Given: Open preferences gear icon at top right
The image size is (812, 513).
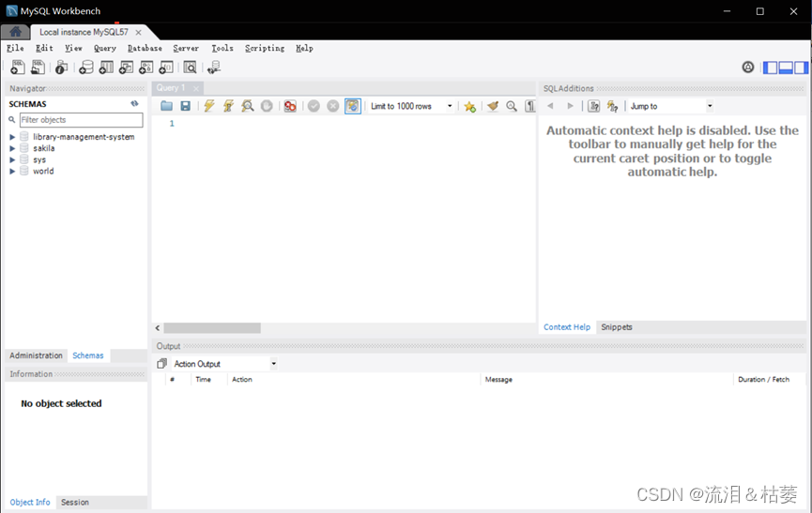Looking at the screenshot, I should [x=748, y=67].
